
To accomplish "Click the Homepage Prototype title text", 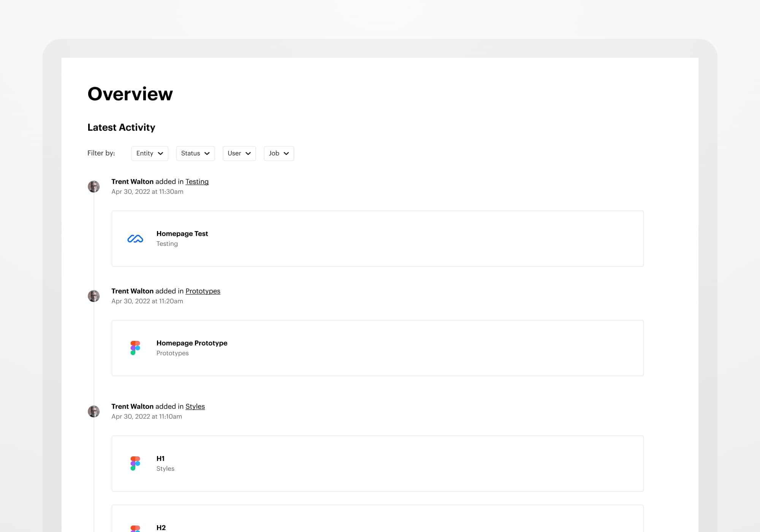I will pyautogui.click(x=192, y=343).
